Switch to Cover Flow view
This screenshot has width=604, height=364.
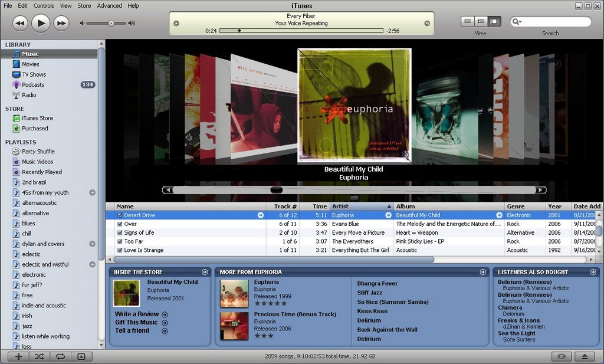494,21
